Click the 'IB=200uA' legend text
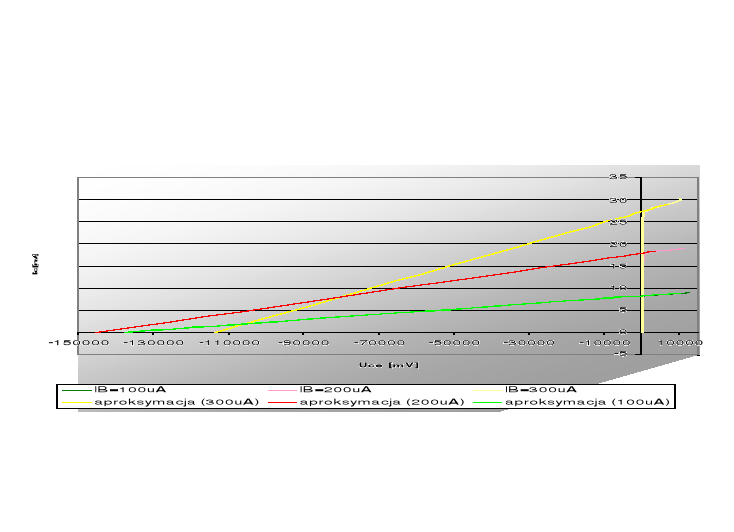The height and width of the screenshot is (532, 734). coord(335,389)
